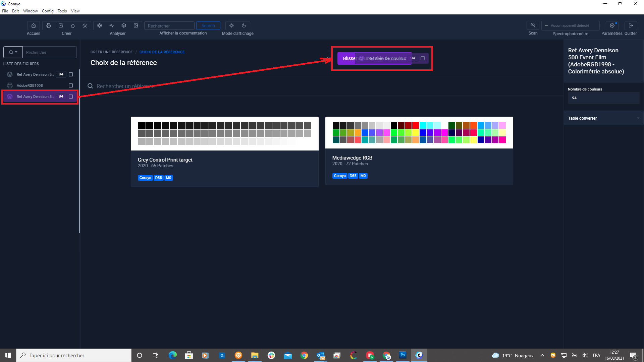Select the M0 tag on Grey Control card
The height and width of the screenshot is (362, 644).
click(169, 178)
